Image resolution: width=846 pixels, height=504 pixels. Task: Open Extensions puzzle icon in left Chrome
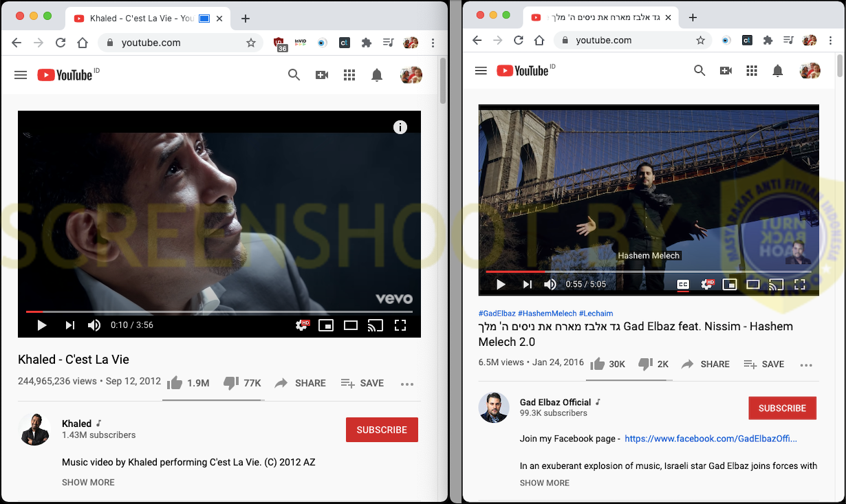pos(367,43)
